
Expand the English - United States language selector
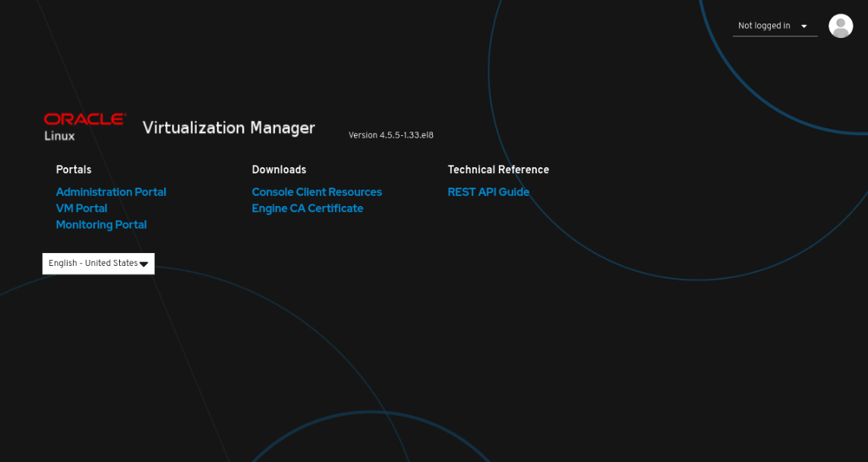point(99,264)
